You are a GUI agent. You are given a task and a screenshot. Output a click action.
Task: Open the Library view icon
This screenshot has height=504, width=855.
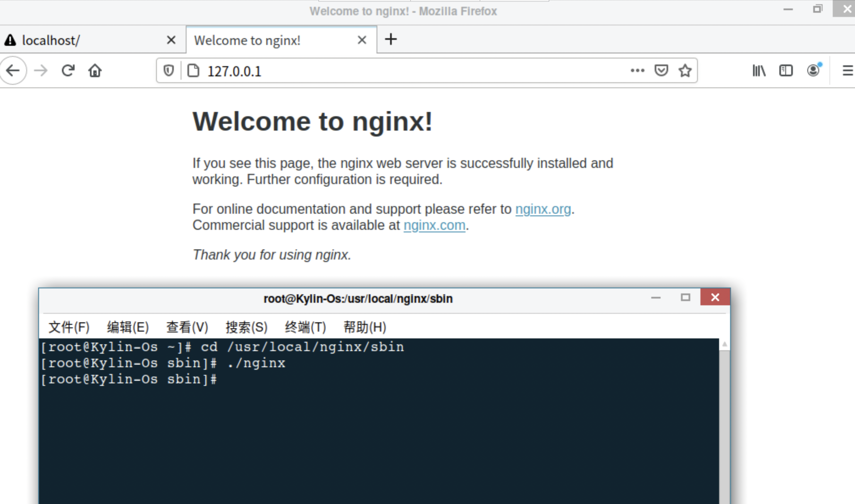(x=759, y=71)
